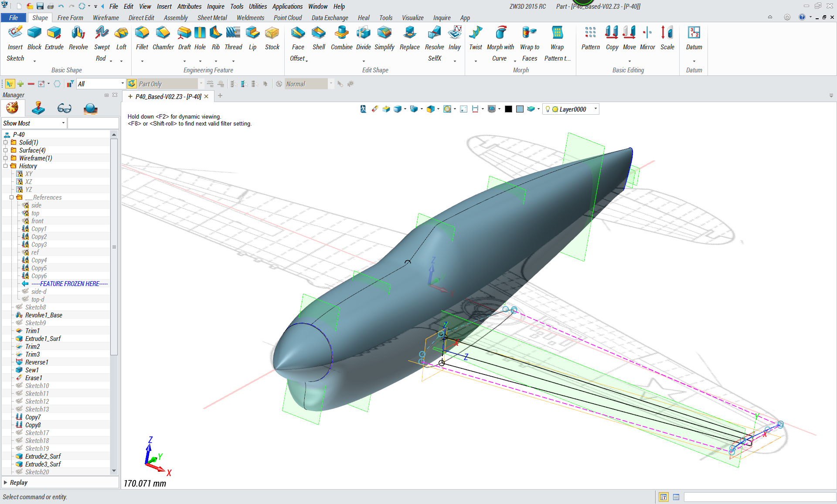Collapse the History tree node

6,166
